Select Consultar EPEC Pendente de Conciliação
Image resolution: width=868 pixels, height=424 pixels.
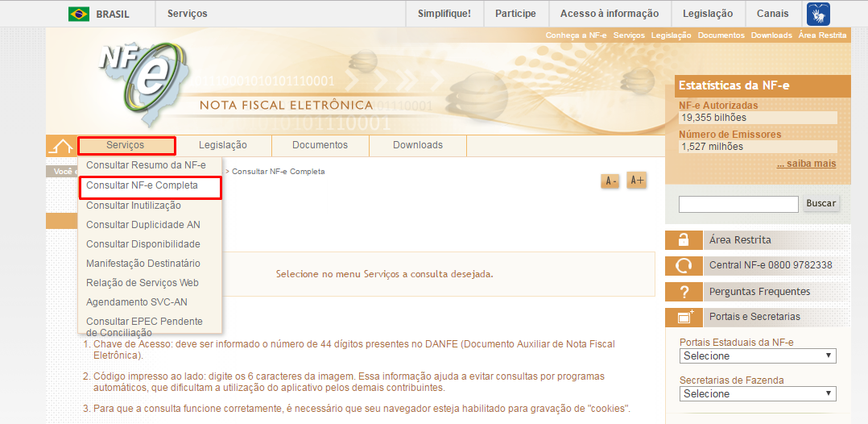(144, 327)
